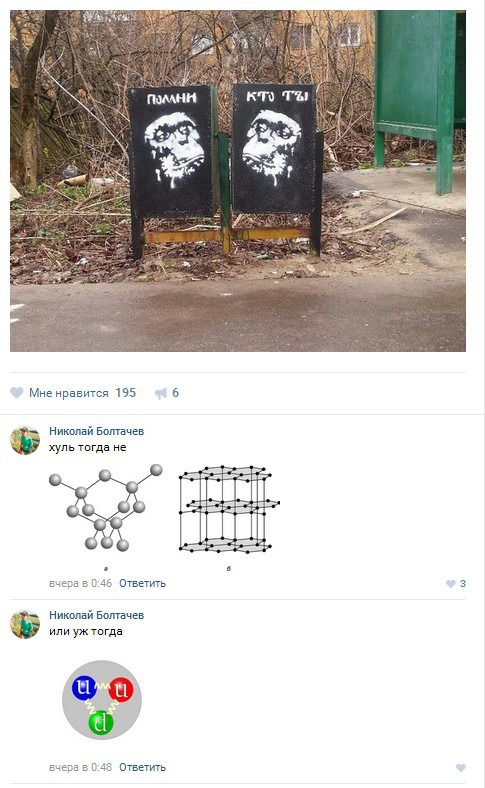Open Николай Болтачев avatar in first comment
The height and width of the screenshot is (788, 485).
point(25,440)
